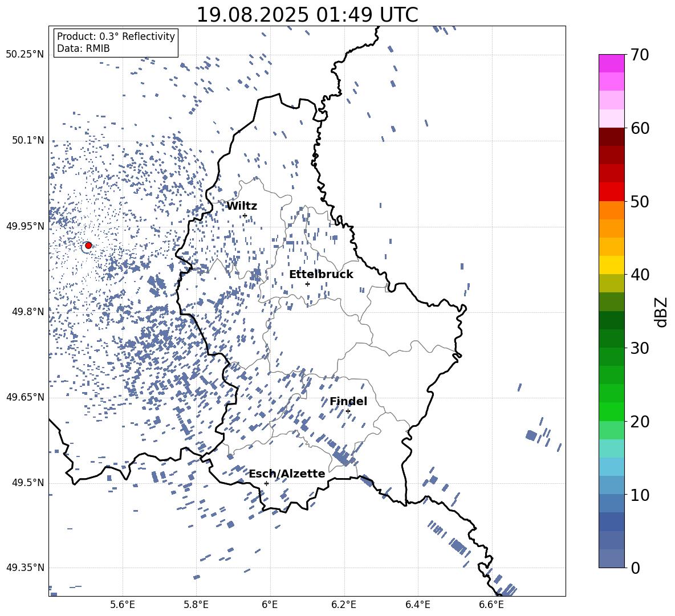This screenshot has width=675, height=616.
Task: Click the latitude label 49.35°N
Action: pos(25,568)
